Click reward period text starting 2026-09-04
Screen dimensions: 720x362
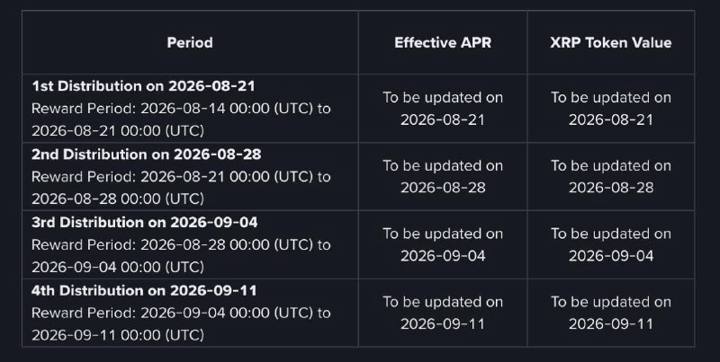(181, 324)
